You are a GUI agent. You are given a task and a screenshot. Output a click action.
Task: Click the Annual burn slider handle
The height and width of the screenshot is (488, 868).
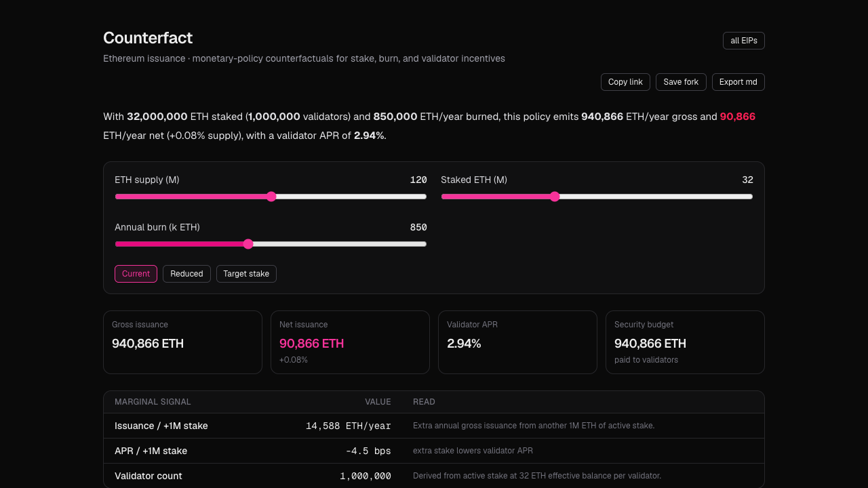pyautogui.click(x=248, y=244)
